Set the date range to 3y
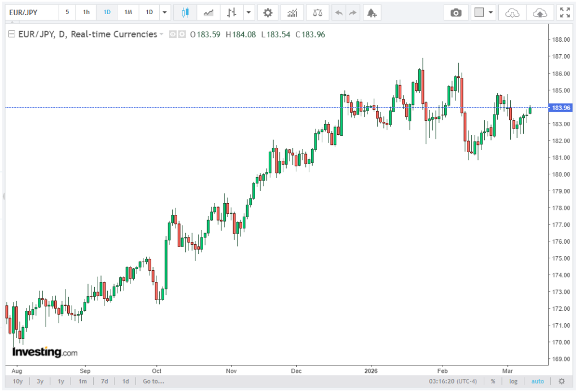 point(40,381)
